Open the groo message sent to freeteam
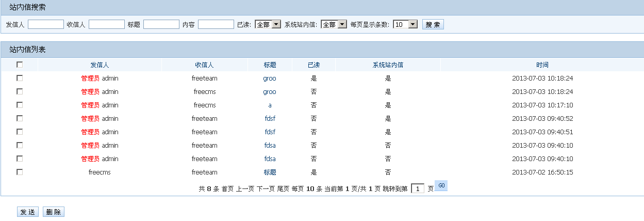Screen dimensions: 644x221 [270, 78]
